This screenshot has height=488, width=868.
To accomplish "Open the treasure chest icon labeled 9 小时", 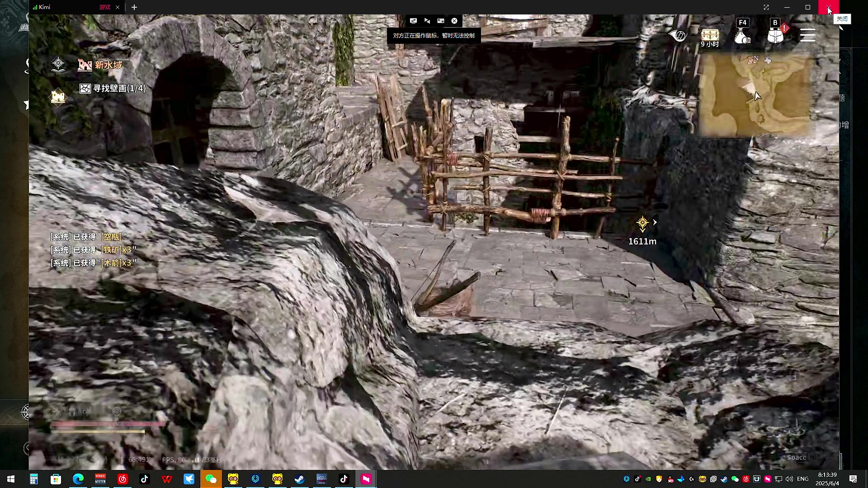I will 710,38.
